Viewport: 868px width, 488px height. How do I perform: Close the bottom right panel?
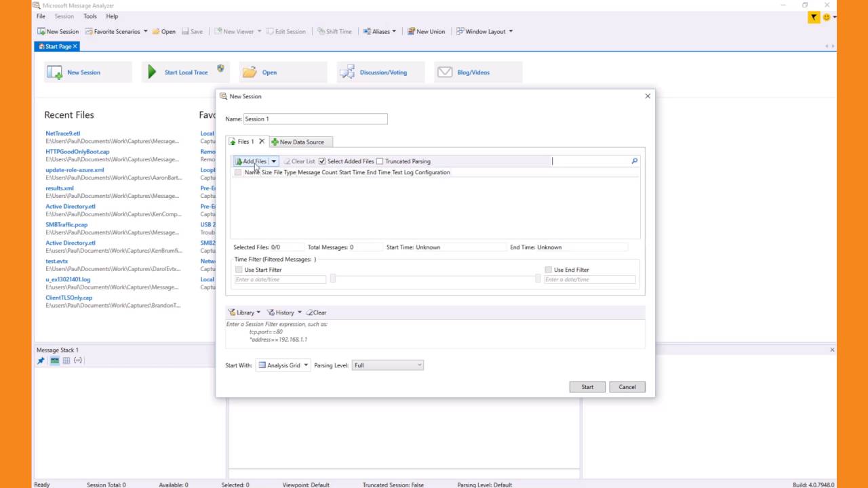coord(832,350)
